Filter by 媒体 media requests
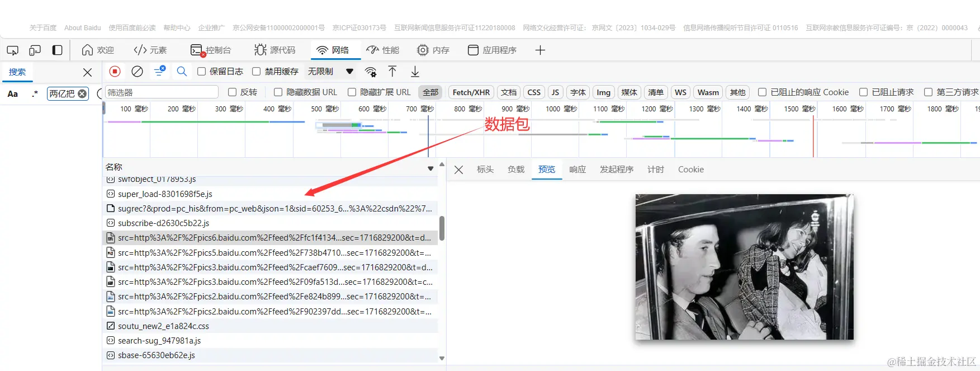The width and height of the screenshot is (980, 371). tap(629, 92)
